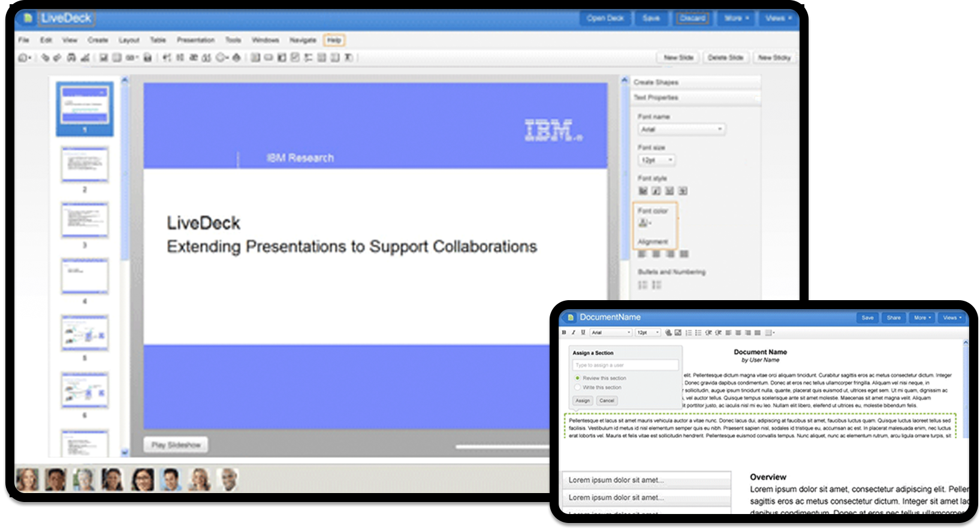Image resolution: width=980 pixels, height=529 pixels.
Task: Click Open Deck button
Action: click(605, 18)
